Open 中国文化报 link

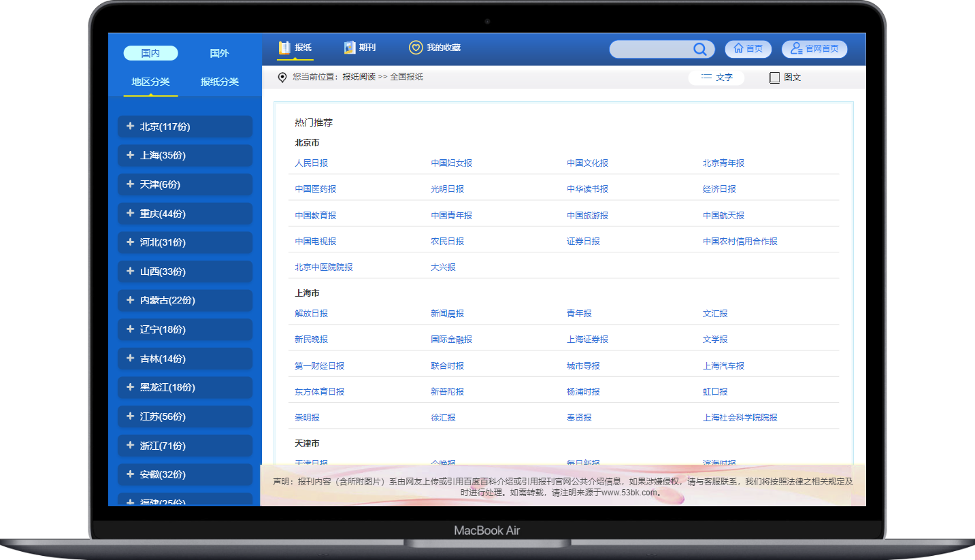point(587,163)
